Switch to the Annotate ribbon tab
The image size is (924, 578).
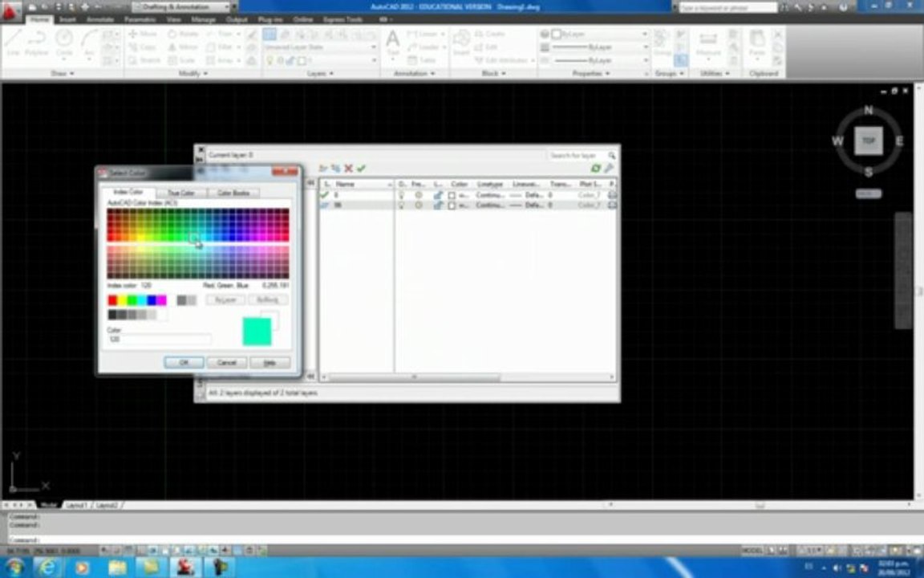[x=100, y=19]
